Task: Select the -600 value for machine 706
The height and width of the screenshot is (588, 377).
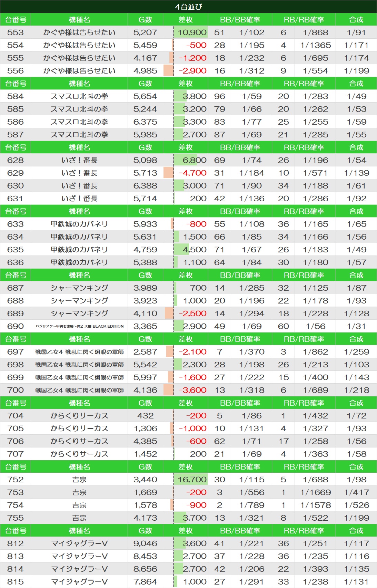Action: 196,441
